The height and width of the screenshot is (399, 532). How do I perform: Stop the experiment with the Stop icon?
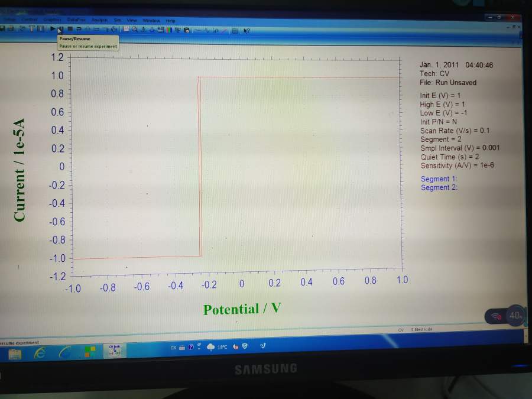coord(70,28)
